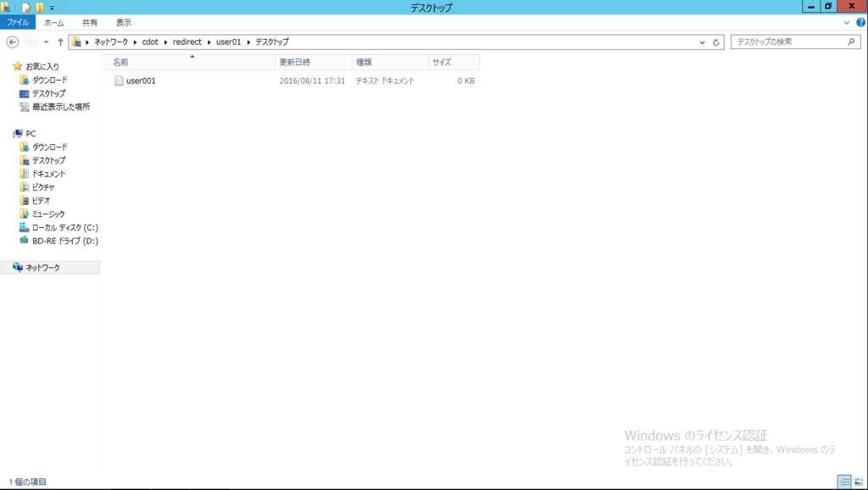
Task: Click the search magnifier icon
Action: point(851,42)
